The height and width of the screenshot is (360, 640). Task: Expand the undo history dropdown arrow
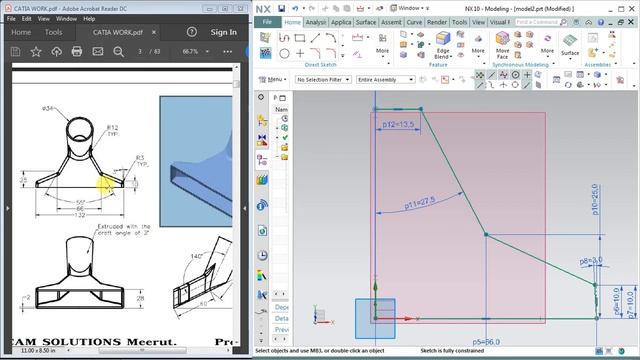tap(303, 9)
